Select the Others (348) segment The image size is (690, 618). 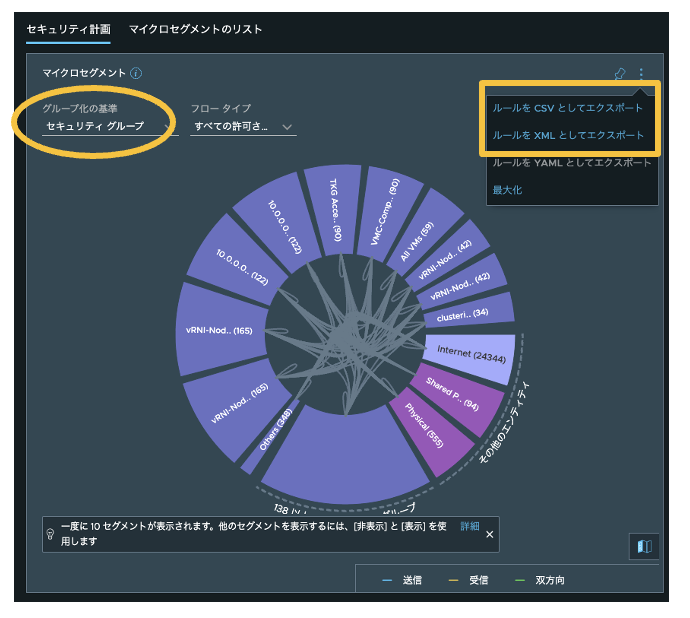[x=272, y=435]
